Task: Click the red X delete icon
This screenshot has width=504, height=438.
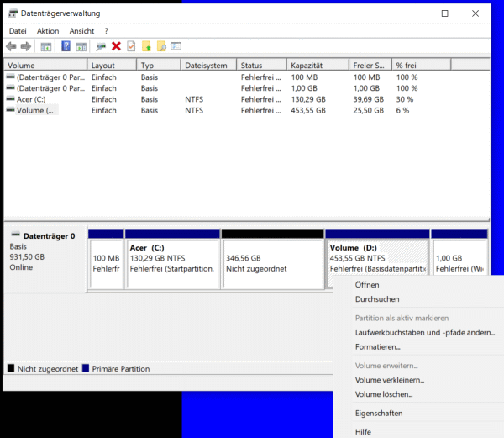Action: coord(116,46)
